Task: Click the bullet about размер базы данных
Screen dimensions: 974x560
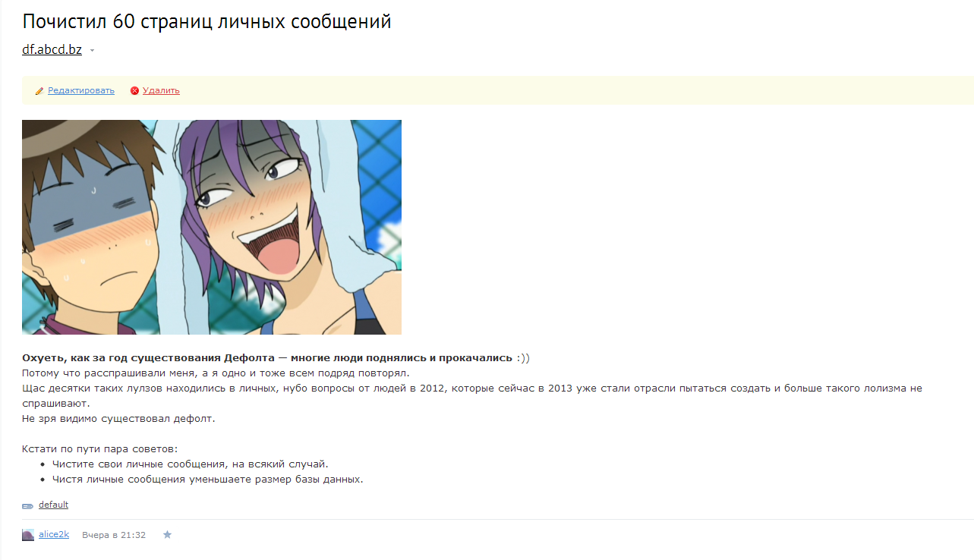Action: point(207,479)
